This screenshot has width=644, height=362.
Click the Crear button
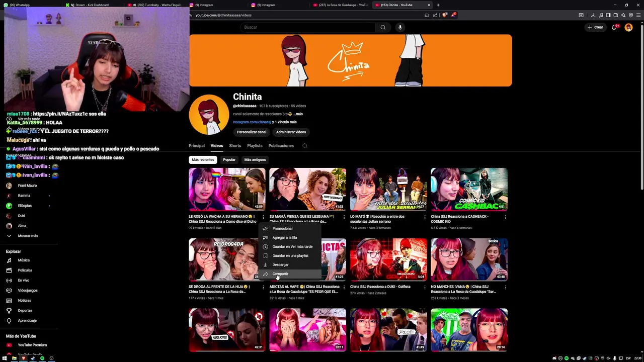tap(595, 27)
